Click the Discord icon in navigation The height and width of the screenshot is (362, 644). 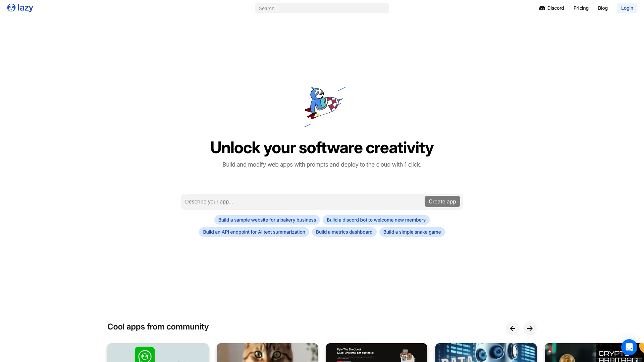tap(542, 8)
